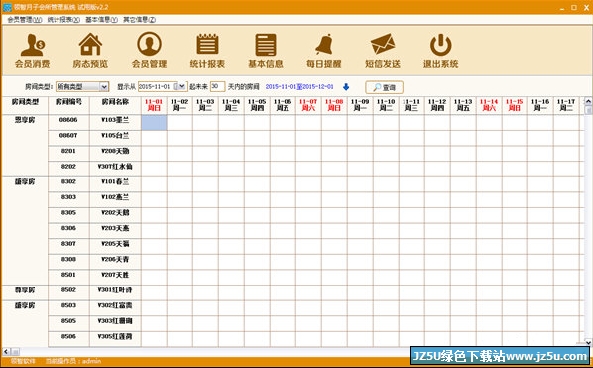Select the 11-08 date column header
593x368 pixels.
(x=334, y=106)
